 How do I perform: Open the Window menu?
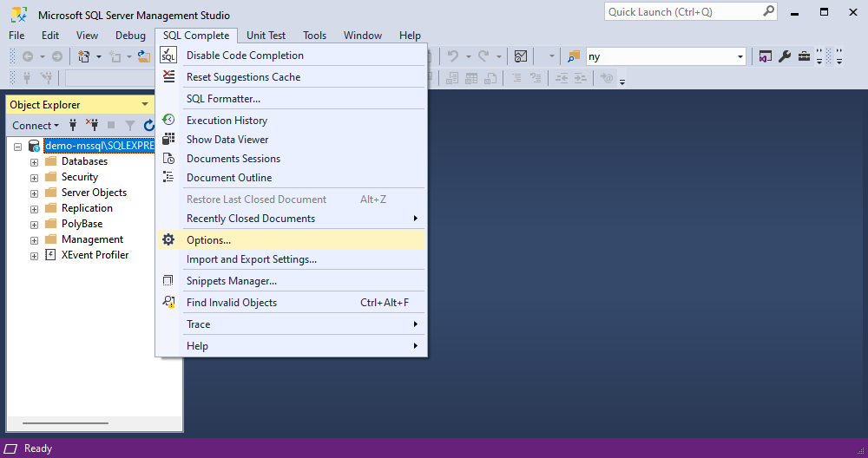pyautogui.click(x=363, y=35)
